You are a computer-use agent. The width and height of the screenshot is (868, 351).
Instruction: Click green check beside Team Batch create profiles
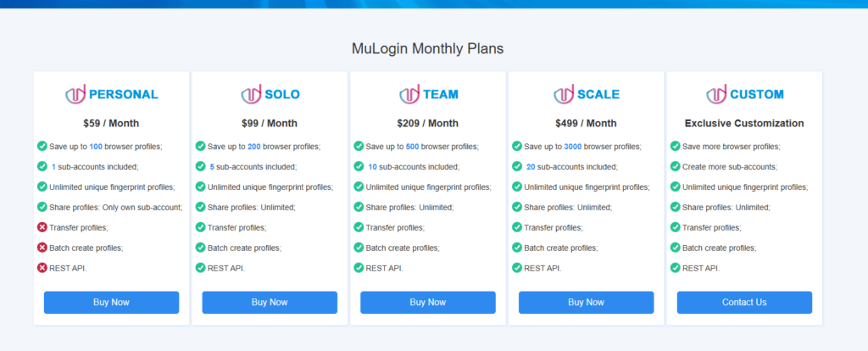point(359,248)
